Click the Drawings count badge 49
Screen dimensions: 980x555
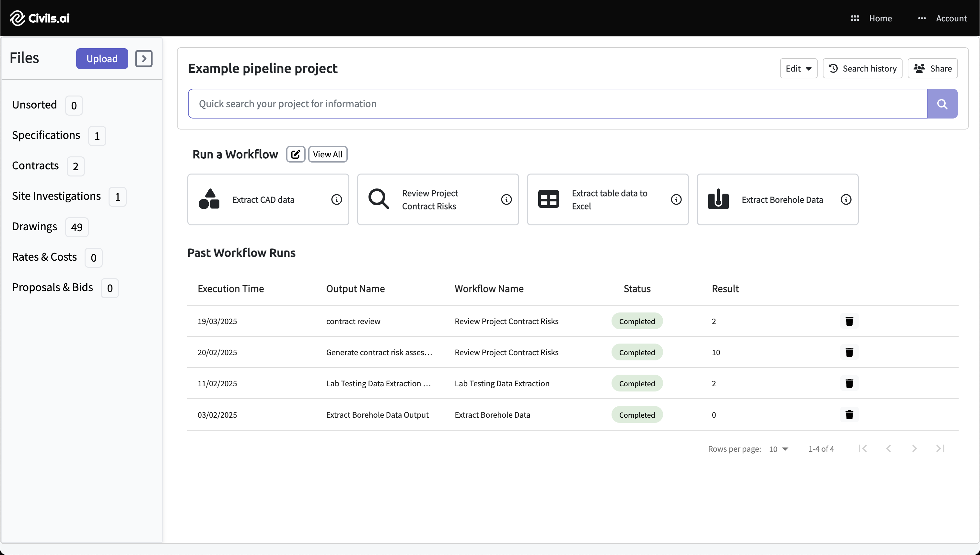[77, 227]
